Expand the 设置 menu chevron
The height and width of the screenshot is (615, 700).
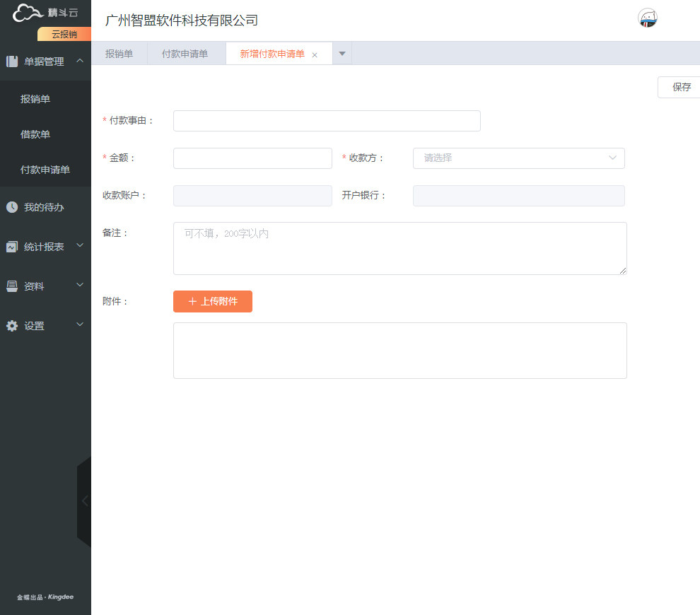80,324
